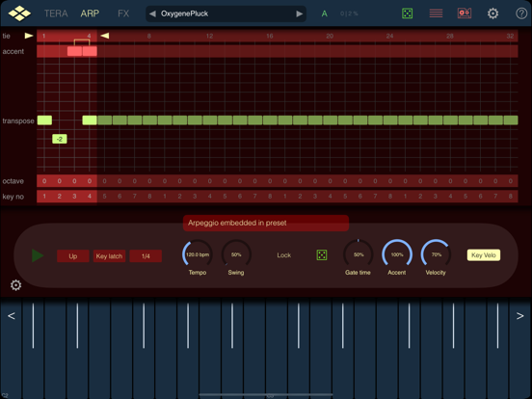532x399 pixels.
Task: Open the 1/4 note rate selector
Action: tap(146, 256)
